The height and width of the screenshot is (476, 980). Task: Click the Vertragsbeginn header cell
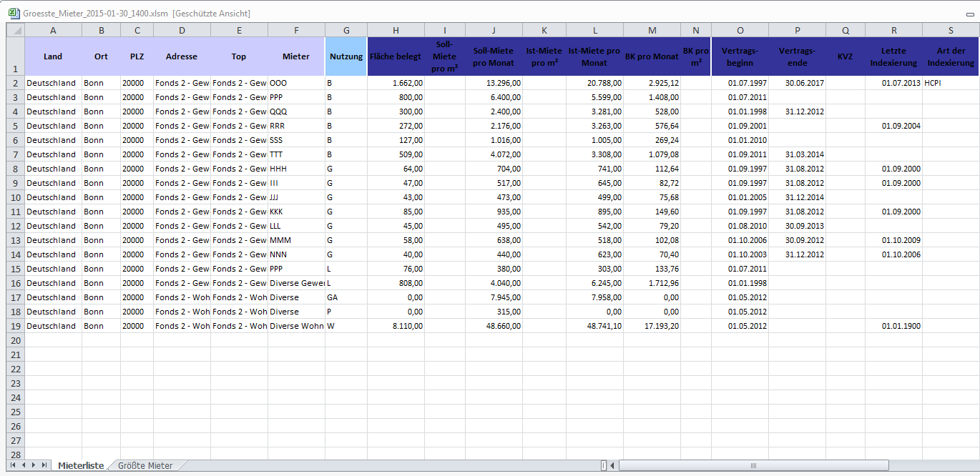(740, 56)
